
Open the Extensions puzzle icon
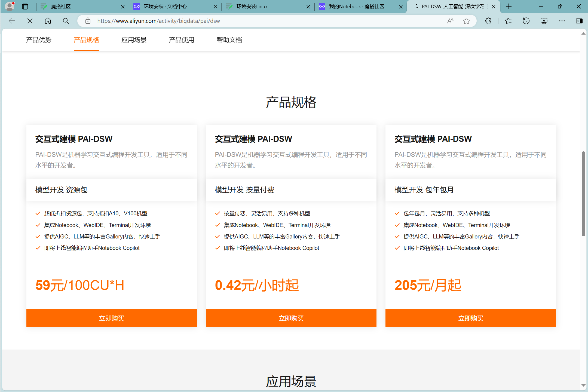pos(488,21)
